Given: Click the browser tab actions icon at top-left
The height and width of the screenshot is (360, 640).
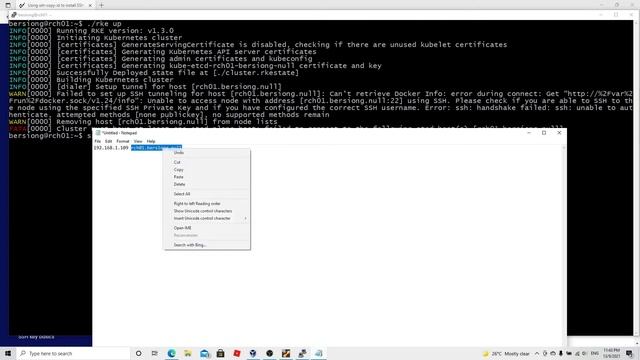Looking at the screenshot, I should point(8,5).
